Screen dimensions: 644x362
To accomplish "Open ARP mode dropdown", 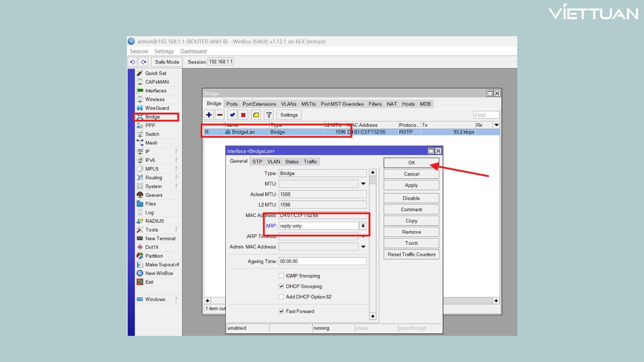I will 363,226.
